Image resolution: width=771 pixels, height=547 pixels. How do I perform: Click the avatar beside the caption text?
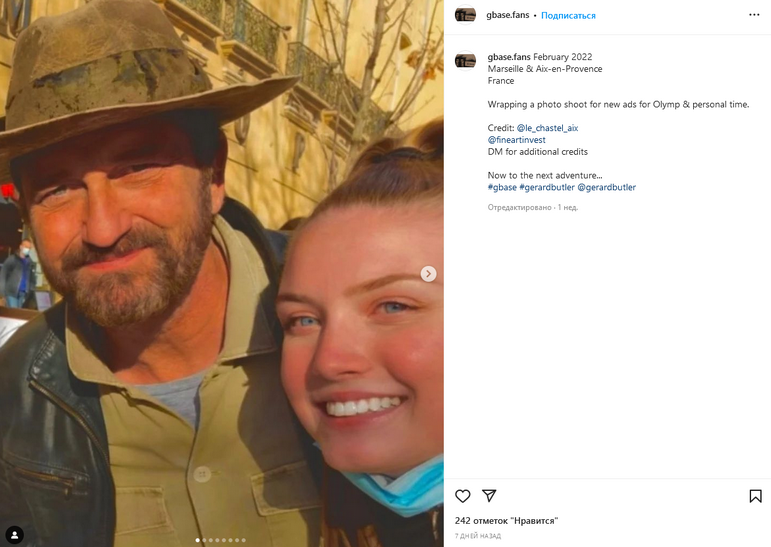[465, 61]
